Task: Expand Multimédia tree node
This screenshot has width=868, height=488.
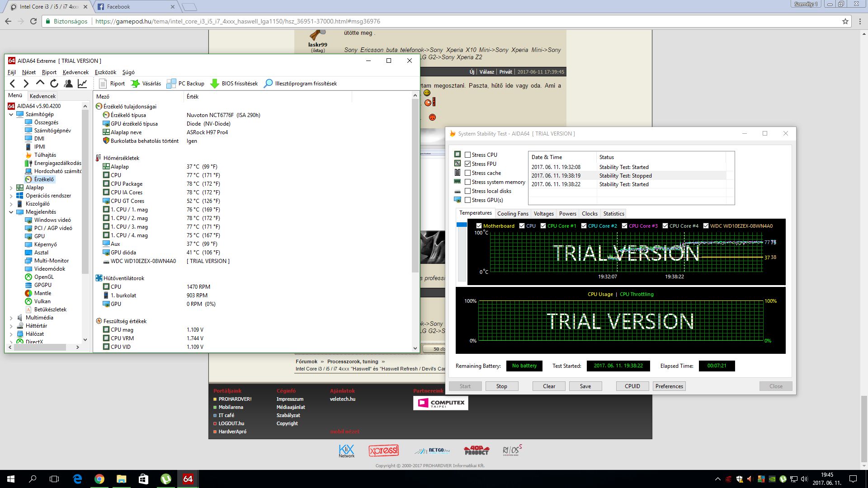Action: [x=11, y=318]
